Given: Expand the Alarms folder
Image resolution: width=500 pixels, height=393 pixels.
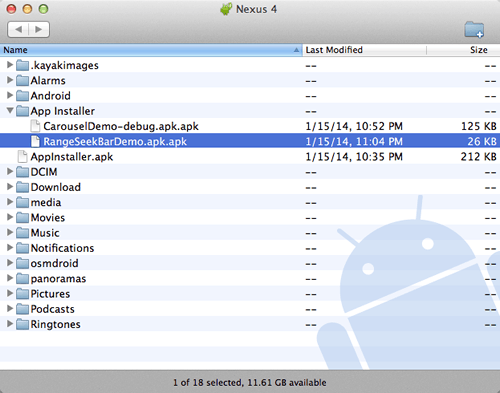Looking at the screenshot, I should [x=10, y=80].
